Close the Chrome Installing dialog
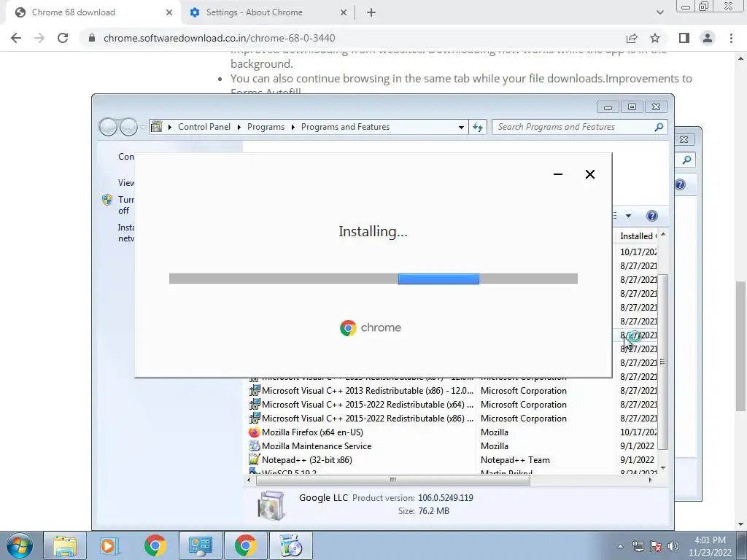Screen dimensions: 747x560 (x=589, y=174)
